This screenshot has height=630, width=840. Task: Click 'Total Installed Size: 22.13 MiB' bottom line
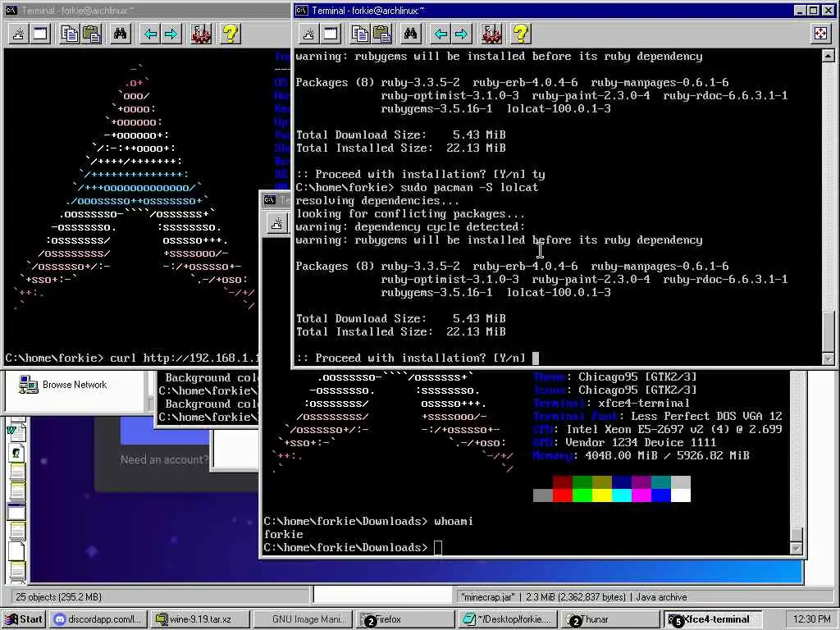(400, 331)
